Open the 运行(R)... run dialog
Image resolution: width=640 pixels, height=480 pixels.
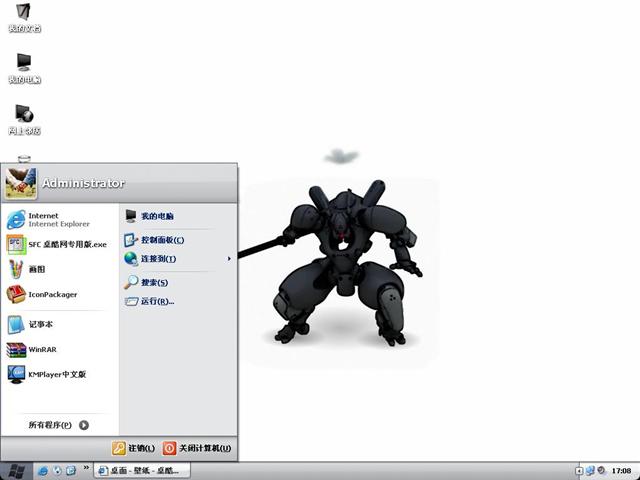click(149, 301)
